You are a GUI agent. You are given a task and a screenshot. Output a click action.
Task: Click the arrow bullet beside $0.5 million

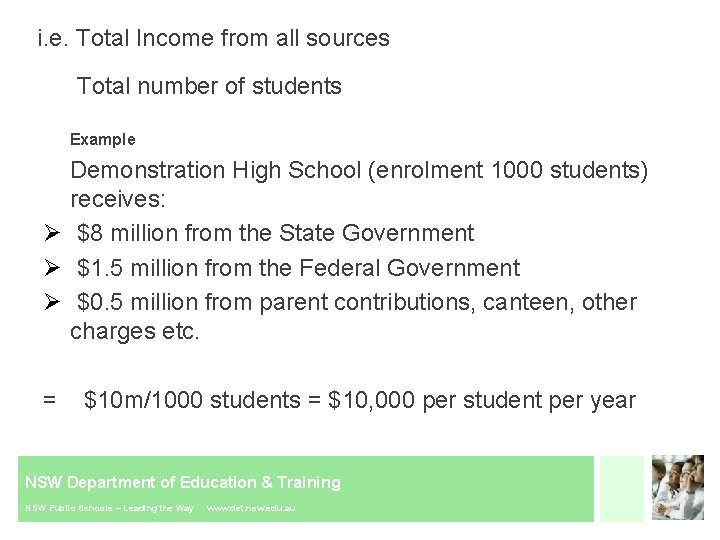coord(52,302)
